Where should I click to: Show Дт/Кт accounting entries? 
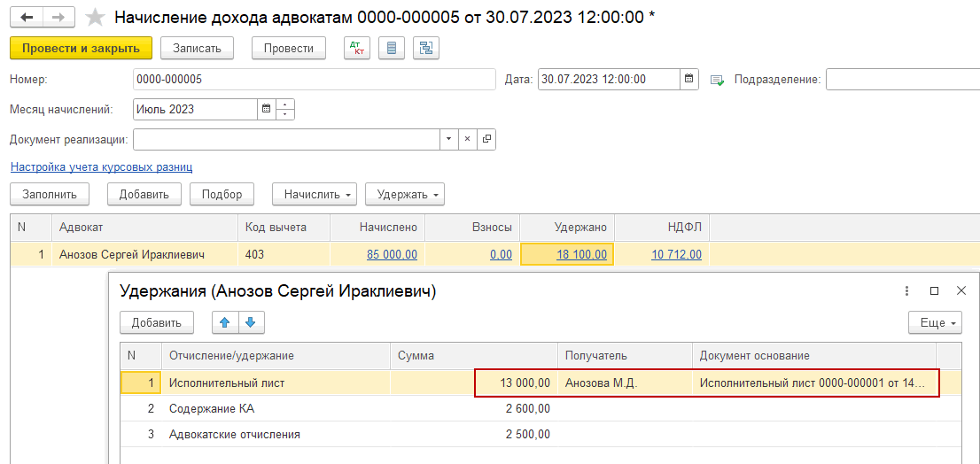click(x=357, y=48)
